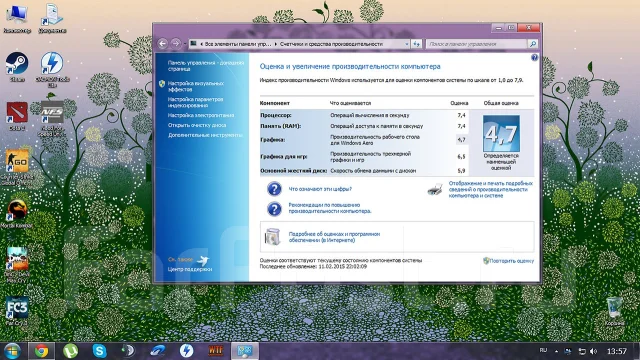Select the Mortal Kombat desktop icon
The width and height of the screenshot is (640, 360).
(x=17, y=213)
